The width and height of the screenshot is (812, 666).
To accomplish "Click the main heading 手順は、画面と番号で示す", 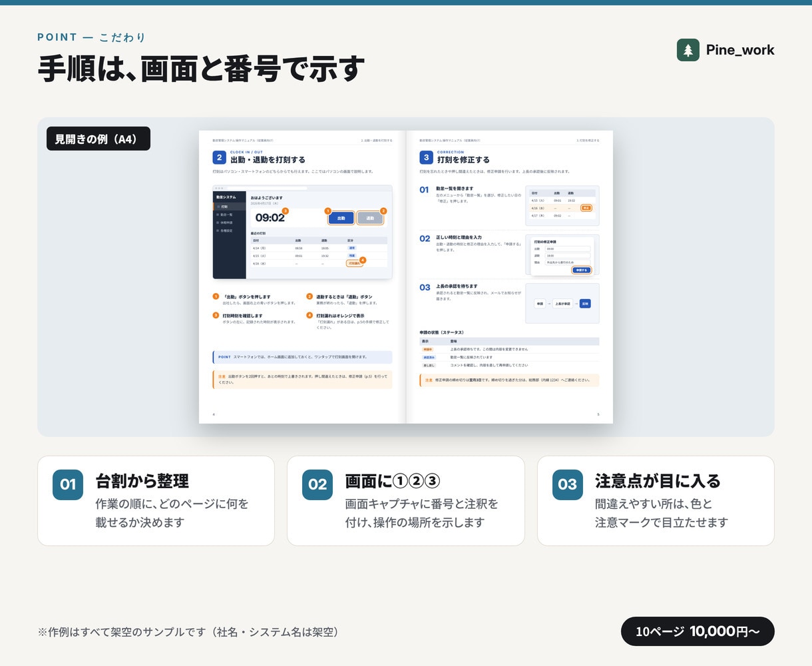I will [201, 69].
